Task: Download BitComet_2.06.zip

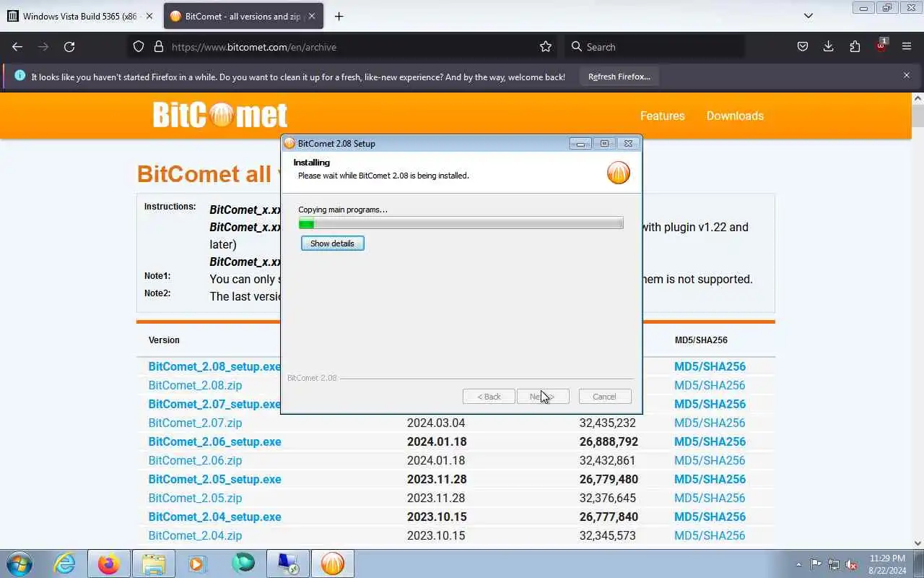Action: [195, 460]
